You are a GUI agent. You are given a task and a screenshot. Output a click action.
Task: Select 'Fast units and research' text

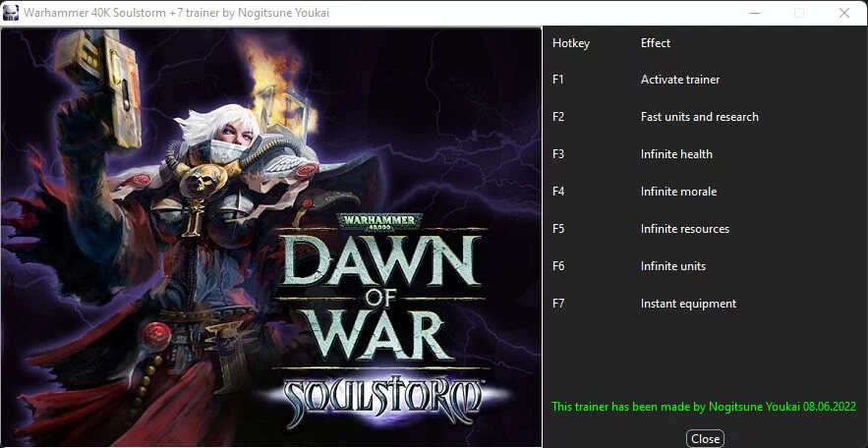(700, 117)
